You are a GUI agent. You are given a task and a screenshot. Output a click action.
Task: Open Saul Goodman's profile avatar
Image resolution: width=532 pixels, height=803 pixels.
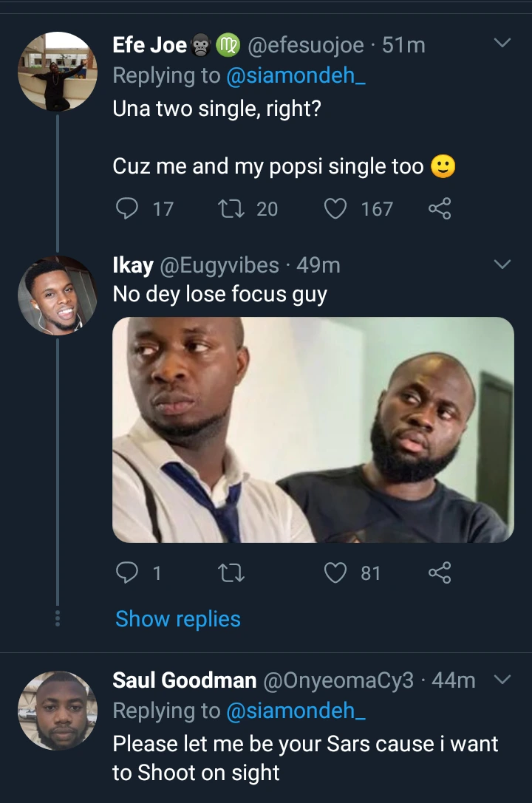pyautogui.click(x=57, y=711)
